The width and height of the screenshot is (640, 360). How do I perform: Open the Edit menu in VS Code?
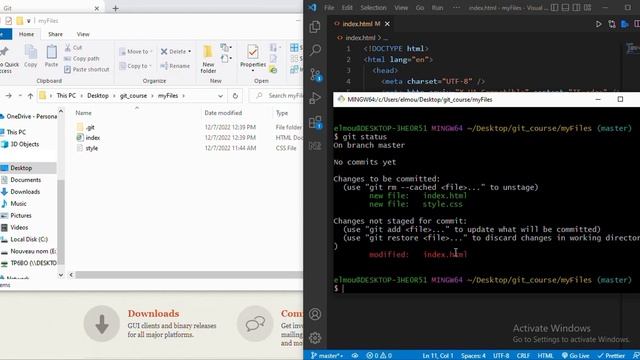[347, 8]
